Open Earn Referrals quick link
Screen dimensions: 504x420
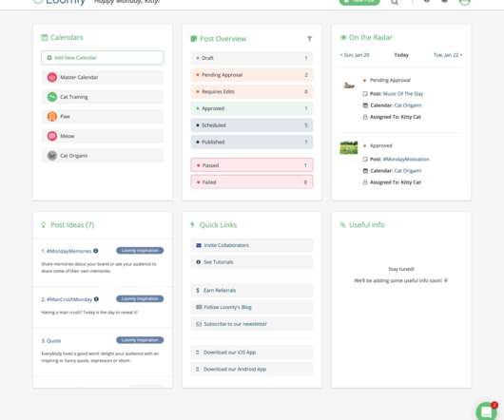[252, 290]
